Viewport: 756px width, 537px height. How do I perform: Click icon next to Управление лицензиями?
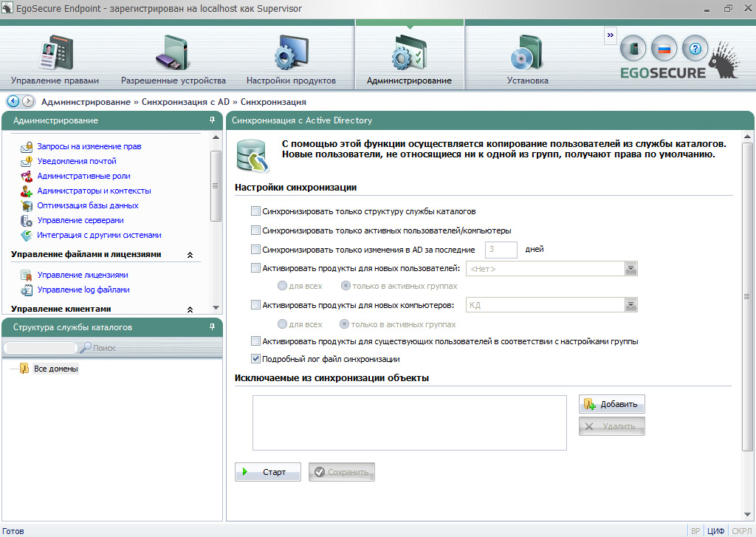[x=27, y=275]
